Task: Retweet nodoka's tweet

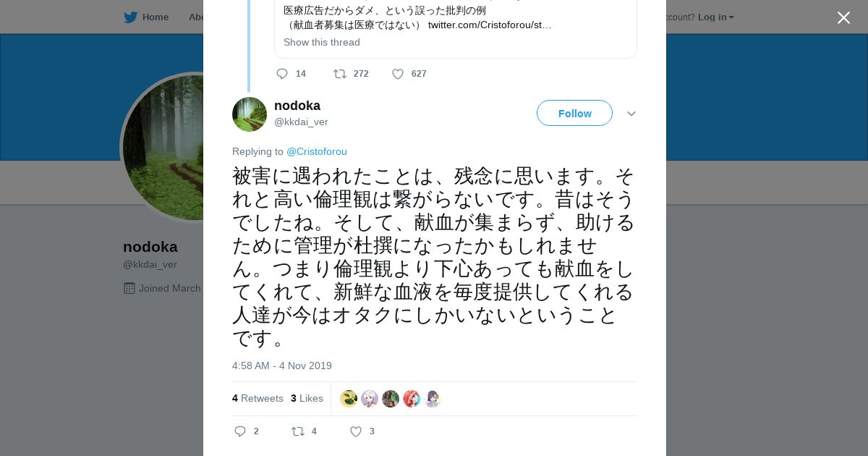Action: 298,431
